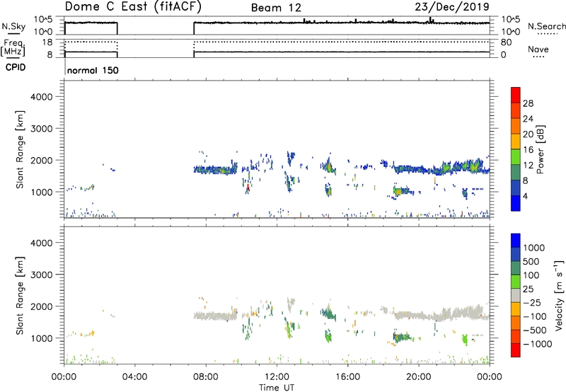
Task: Click the gray velocity scatter band near 08:00
Action: click(x=215, y=316)
